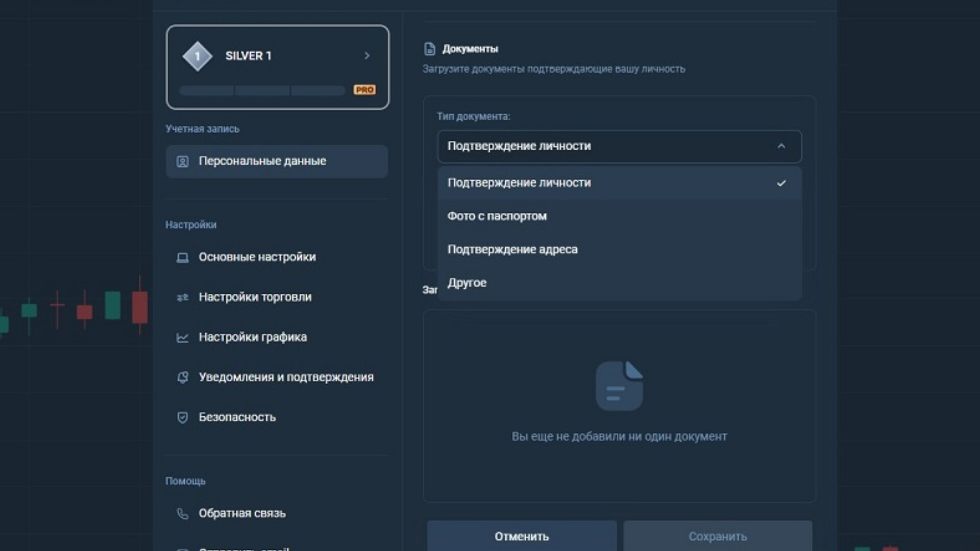Click the PRO badge on progress bar
This screenshot has height=551, width=980.
(364, 90)
